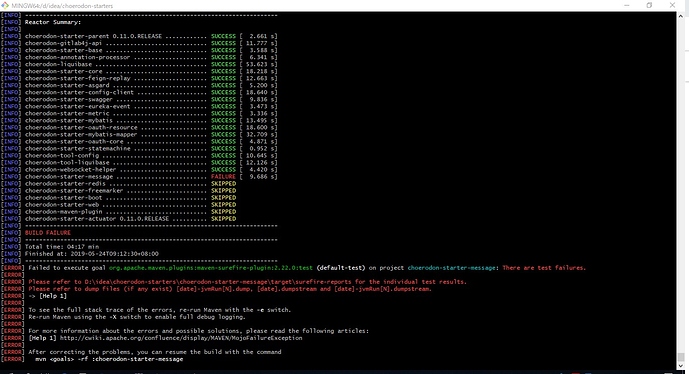Viewport: 689px width, 374px height.
Task: Click the 'choerodon-annotation-processor' module name
Action: tap(77, 57)
